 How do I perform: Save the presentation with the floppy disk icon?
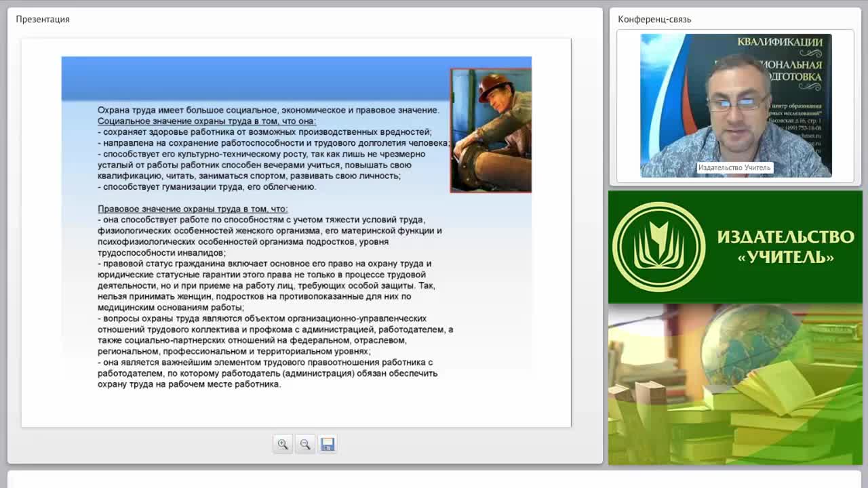pos(328,444)
